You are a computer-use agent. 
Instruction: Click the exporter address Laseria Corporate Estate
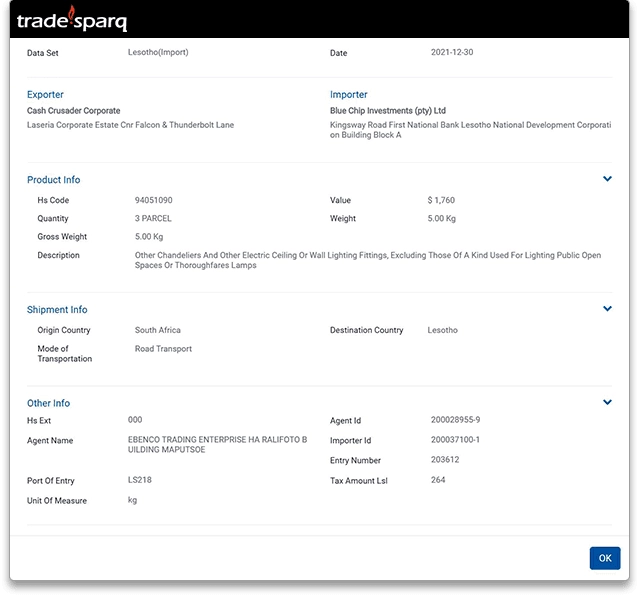point(130,125)
